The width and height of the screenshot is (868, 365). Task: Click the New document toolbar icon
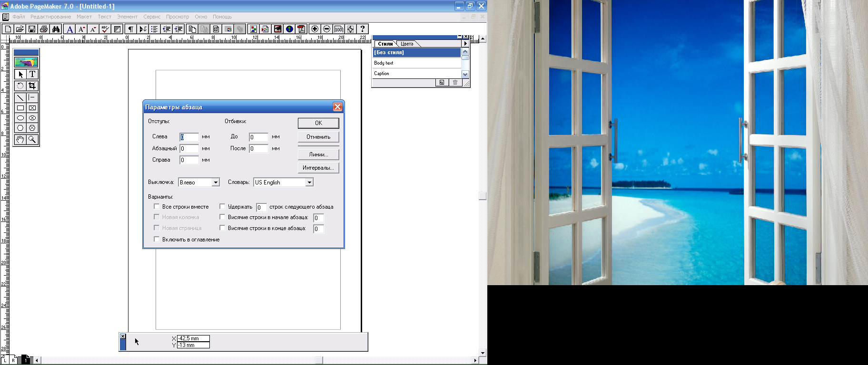click(x=8, y=29)
